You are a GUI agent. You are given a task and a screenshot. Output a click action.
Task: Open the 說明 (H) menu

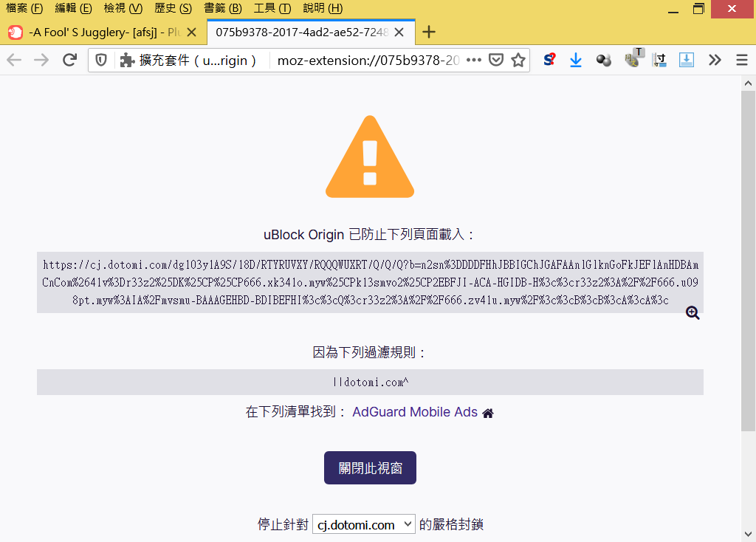coord(323,8)
